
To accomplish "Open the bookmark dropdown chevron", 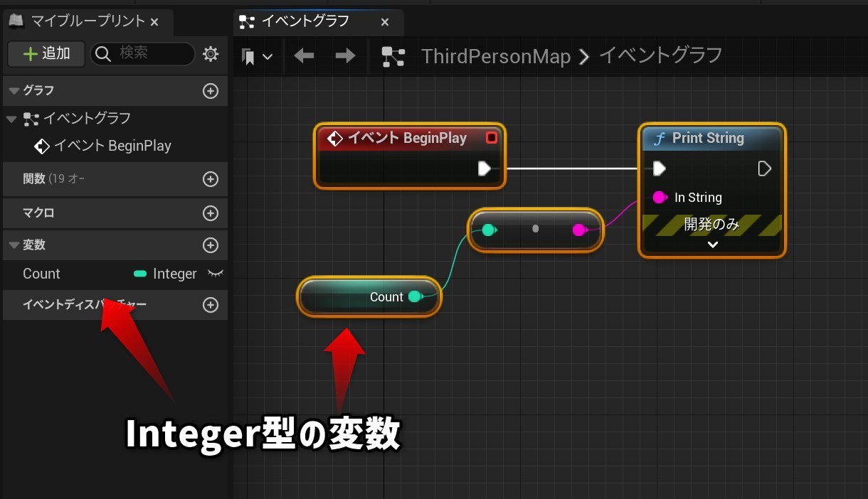I will [x=268, y=55].
